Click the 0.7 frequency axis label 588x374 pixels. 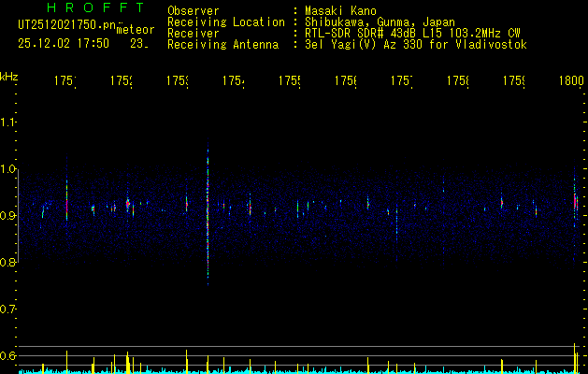click(7, 309)
